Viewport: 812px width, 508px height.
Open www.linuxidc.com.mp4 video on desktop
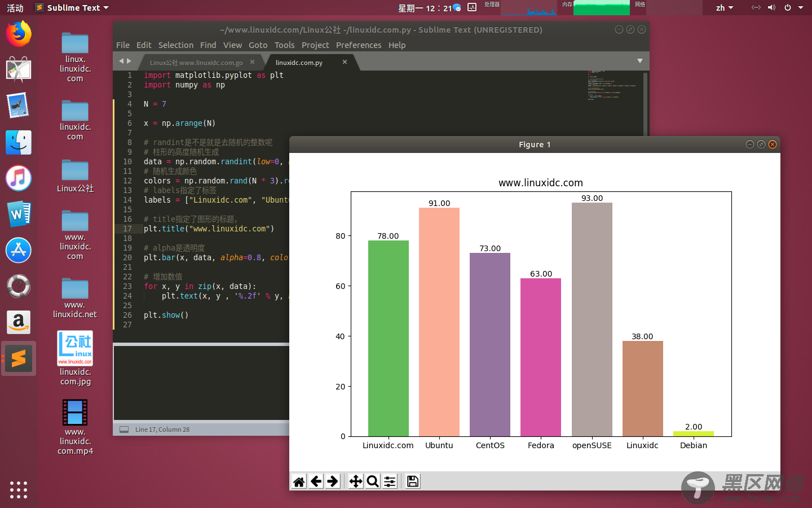(75, 427)
